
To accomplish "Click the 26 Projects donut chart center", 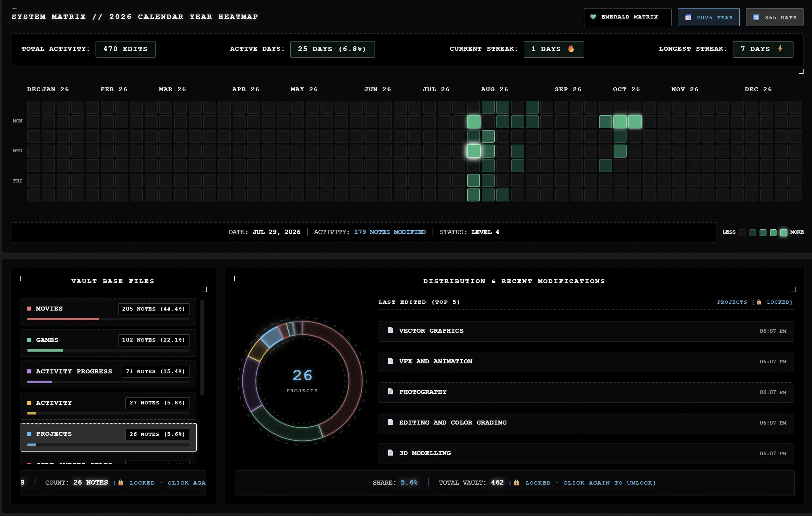I will point(302,381).
